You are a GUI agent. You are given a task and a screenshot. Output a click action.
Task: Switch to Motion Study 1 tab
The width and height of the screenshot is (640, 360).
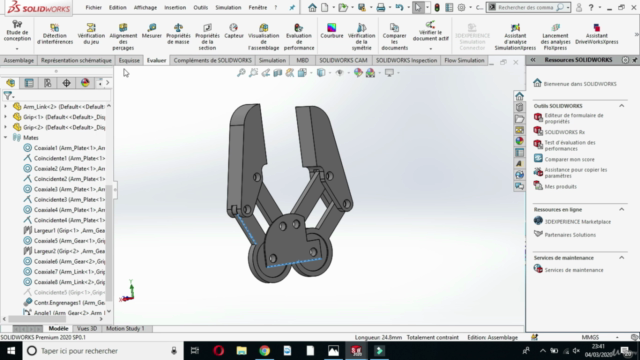tap(125, 328)
